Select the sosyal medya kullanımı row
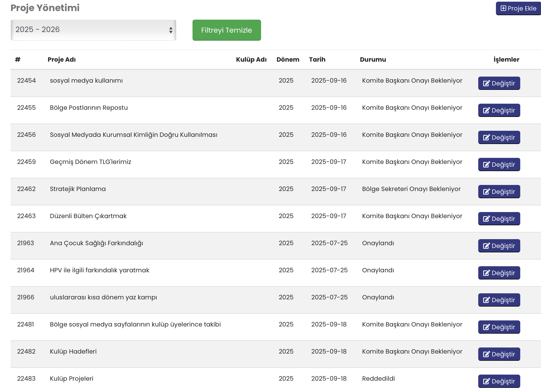541x392 pixels. 86,80
